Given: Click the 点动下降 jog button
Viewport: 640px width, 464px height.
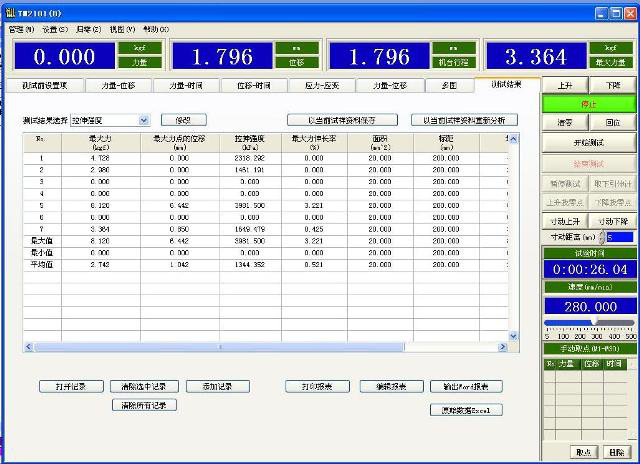Looking at the screenshot, I should [613, 221].
